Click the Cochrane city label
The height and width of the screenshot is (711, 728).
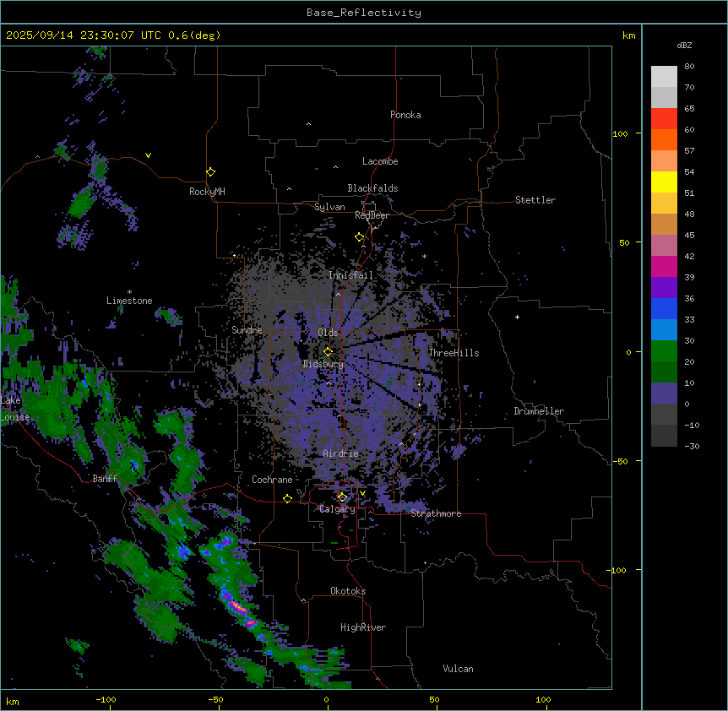tap(272, 480)
